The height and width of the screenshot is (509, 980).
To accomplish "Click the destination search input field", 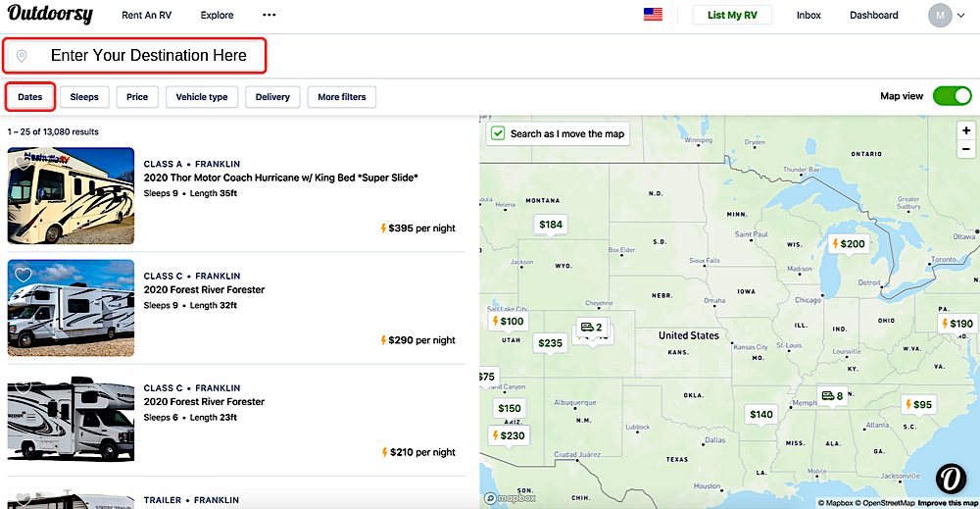I will point(147,56).
